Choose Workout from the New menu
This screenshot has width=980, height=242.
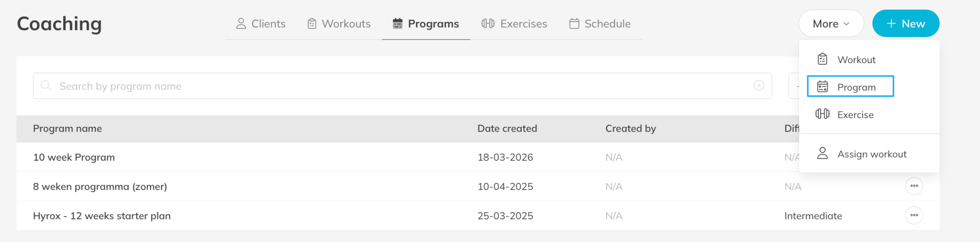[x=856, y=60]
